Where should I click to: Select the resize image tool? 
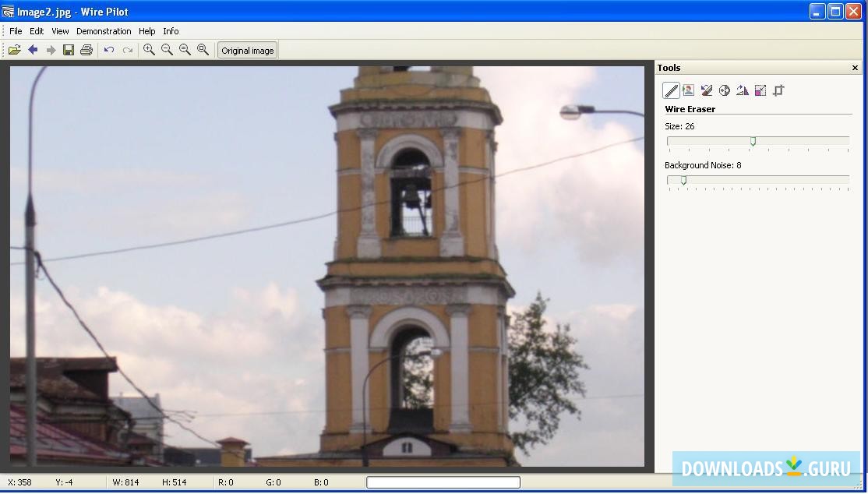(760, 90)
